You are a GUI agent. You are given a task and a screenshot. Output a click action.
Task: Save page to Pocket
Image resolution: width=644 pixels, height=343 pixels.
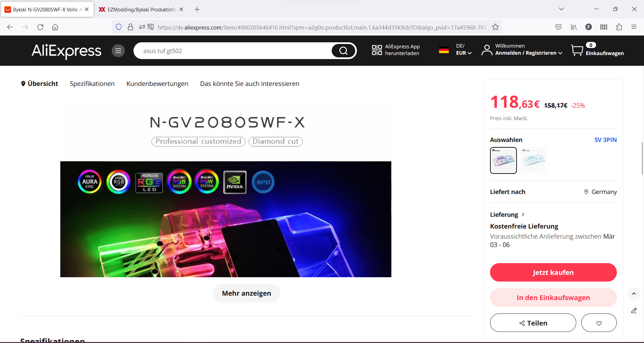tap(558, 27)
